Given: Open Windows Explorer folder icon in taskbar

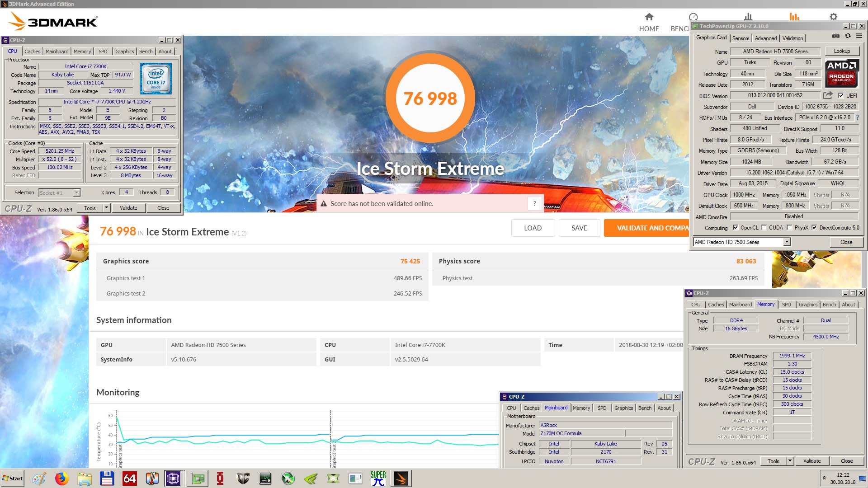Looking at the screenshot, I should pos(85,479).
